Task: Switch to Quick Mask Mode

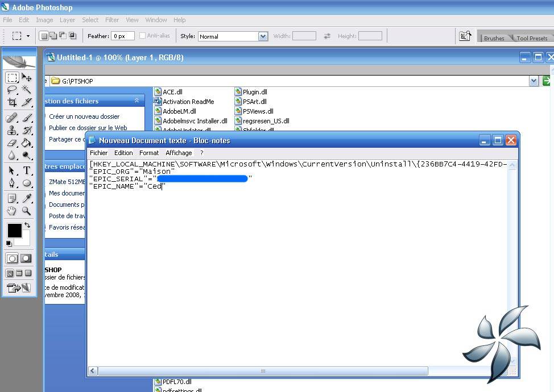Action: point(26,258)
